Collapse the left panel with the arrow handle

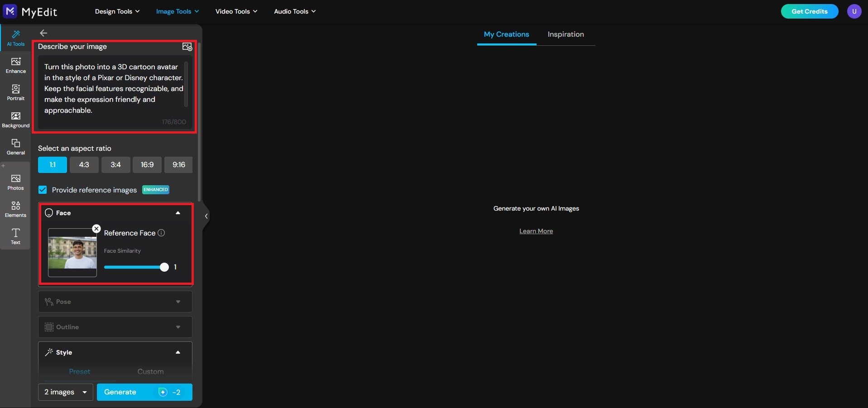tap(206, 216)
